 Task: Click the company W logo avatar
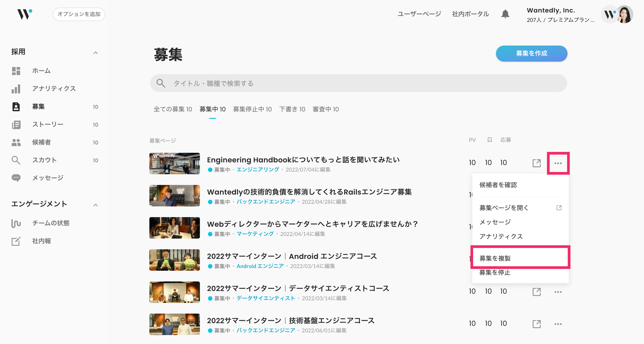(610, 15)
